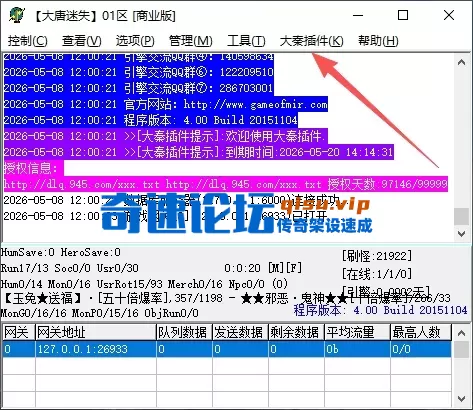Click the [刷怪:21922] status text
The width and height of the screenshot is (473, 410).
coord(377,256)
